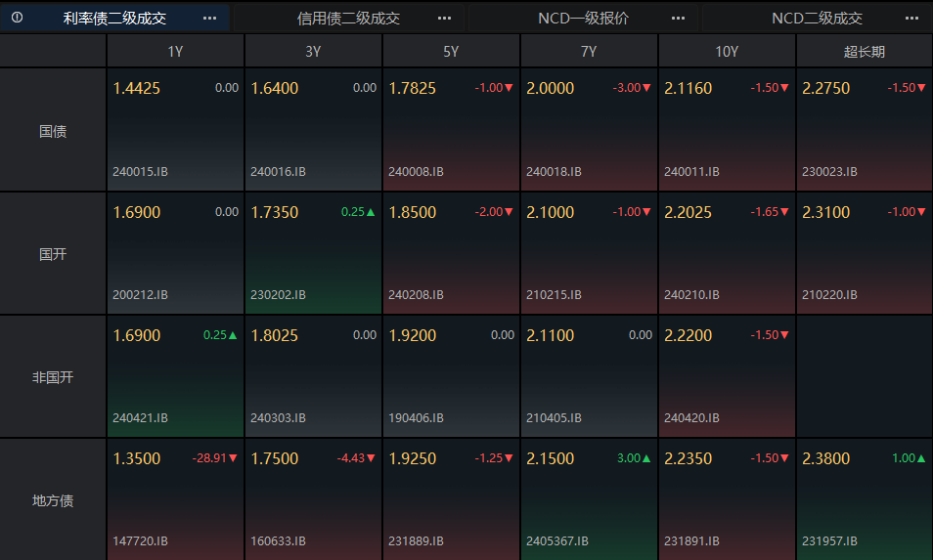The image size is (933, 560).
Task: Switch to the NCD一级报价 tab
Action: pos(583,19)
